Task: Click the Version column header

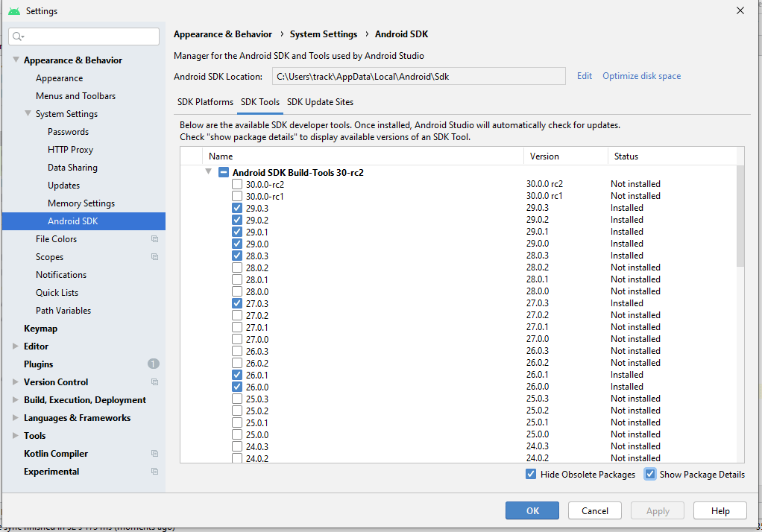Action: click(x=566, y=156)
